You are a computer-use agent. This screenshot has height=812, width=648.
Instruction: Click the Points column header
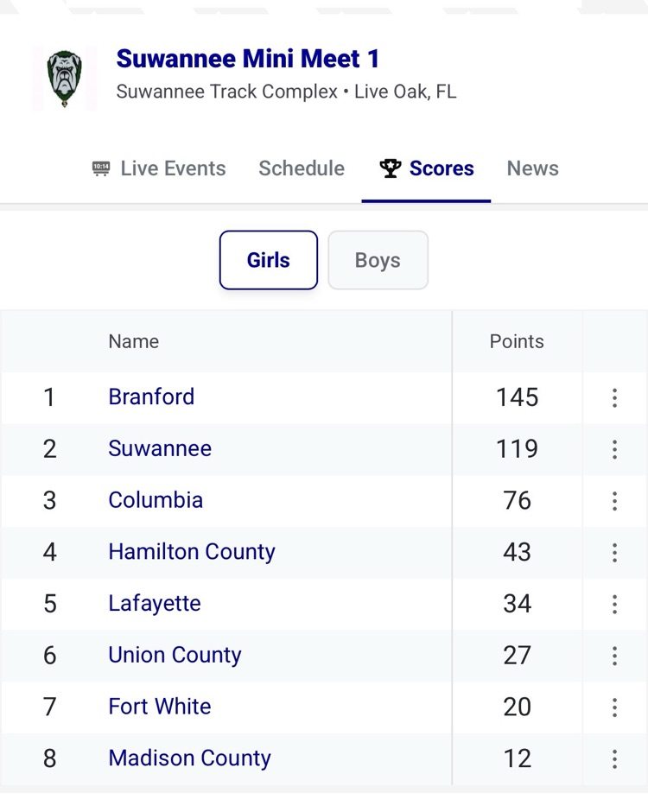point(517,341)
